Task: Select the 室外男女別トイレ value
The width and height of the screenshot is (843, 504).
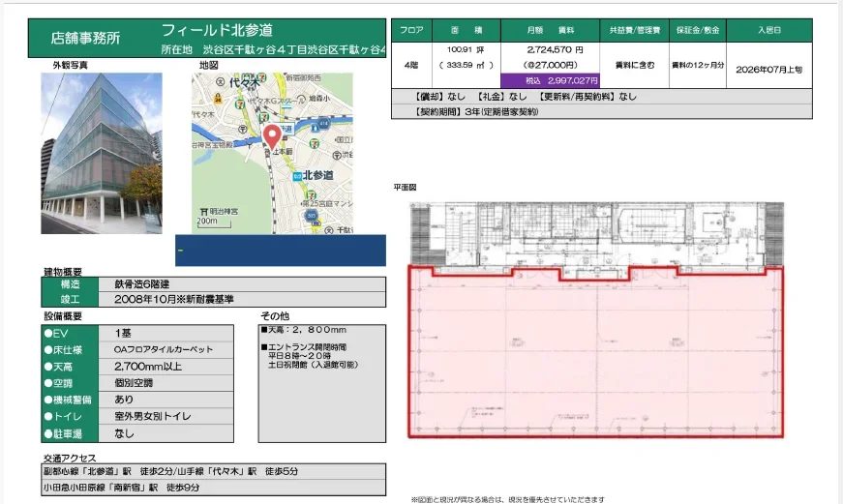Action: (153, 416)
